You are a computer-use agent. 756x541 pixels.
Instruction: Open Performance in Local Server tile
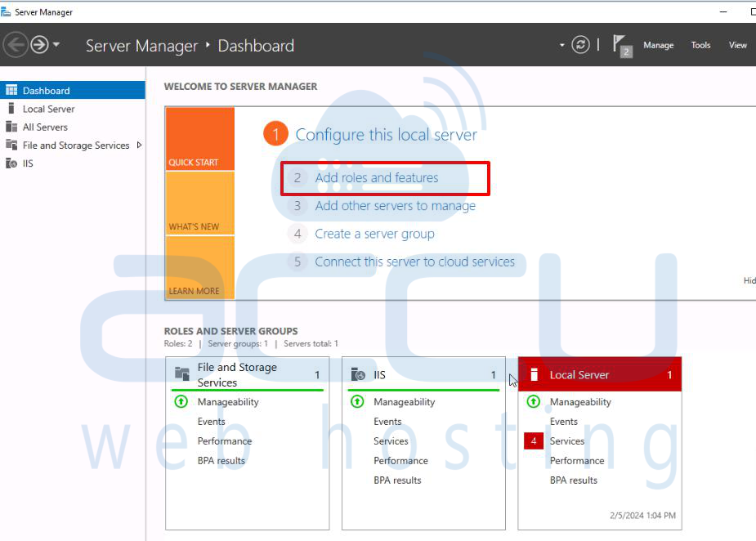pyautogui.click(x=577, y=460)
